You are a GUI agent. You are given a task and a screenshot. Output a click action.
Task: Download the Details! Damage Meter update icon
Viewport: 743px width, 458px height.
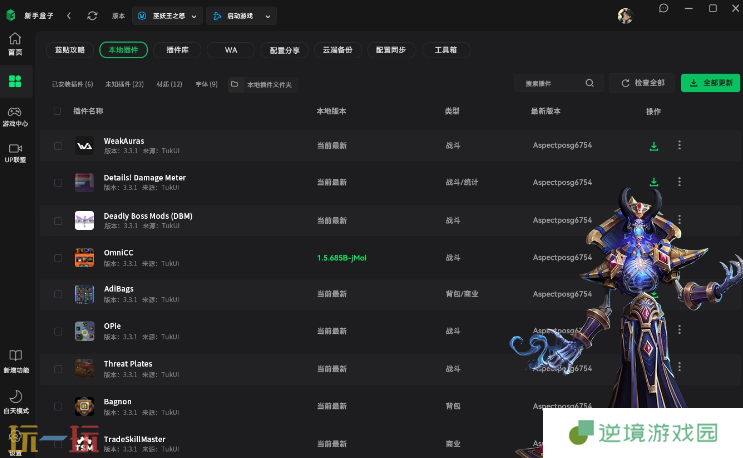point(653,182)
